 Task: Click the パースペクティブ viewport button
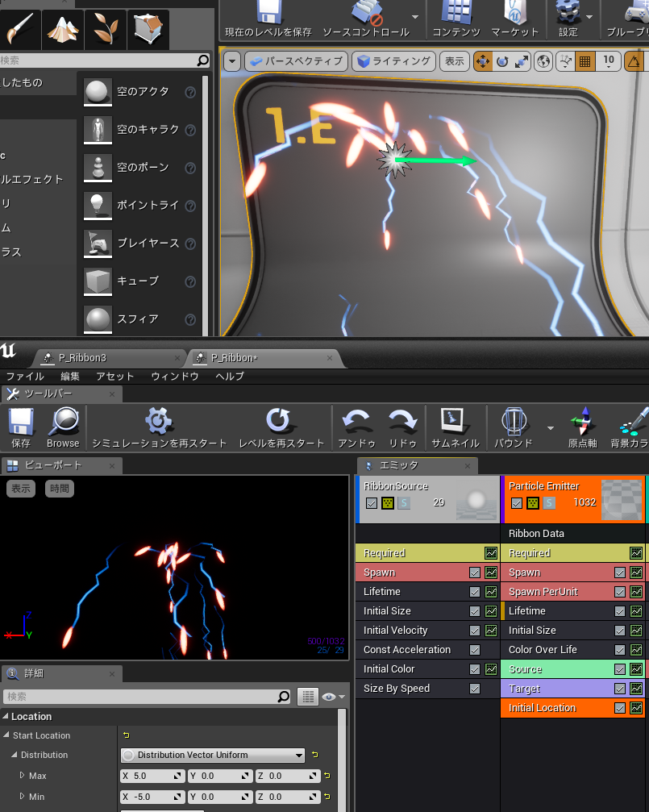296,61
